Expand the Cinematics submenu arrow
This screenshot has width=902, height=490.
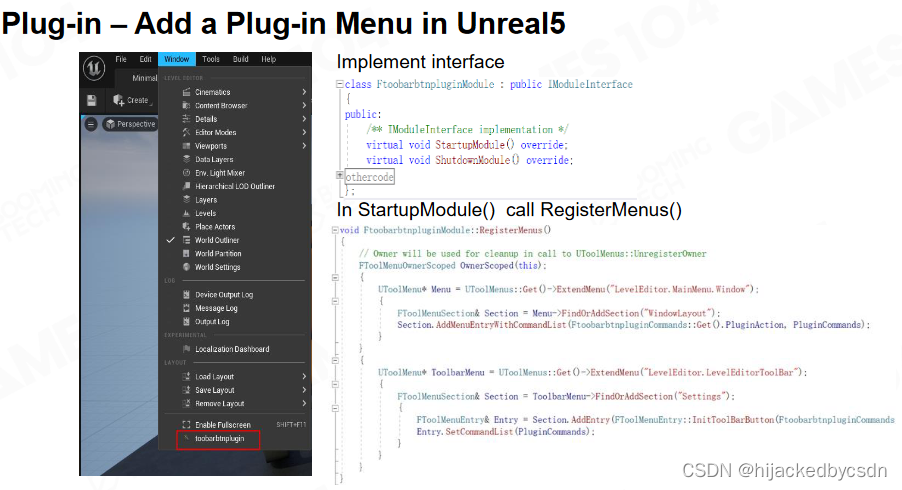(304, 92)
